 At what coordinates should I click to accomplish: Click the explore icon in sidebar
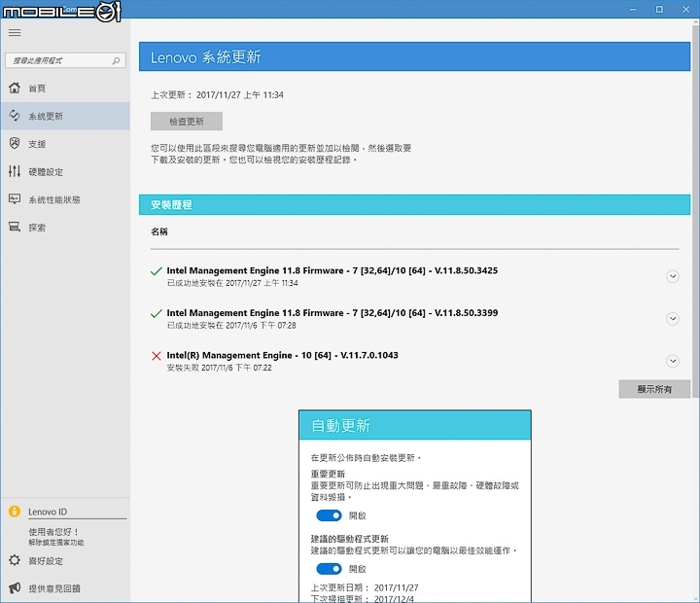click(15, 227)
